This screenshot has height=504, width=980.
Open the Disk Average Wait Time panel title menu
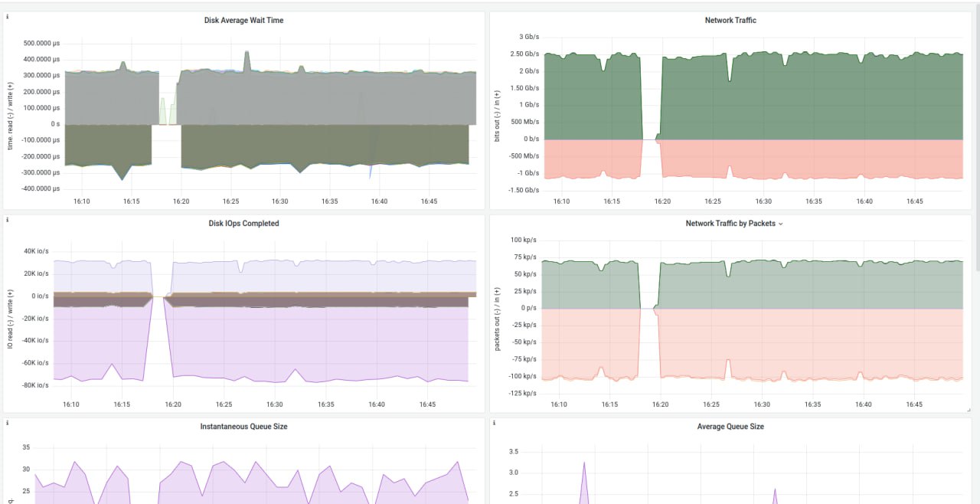(243, 21)
